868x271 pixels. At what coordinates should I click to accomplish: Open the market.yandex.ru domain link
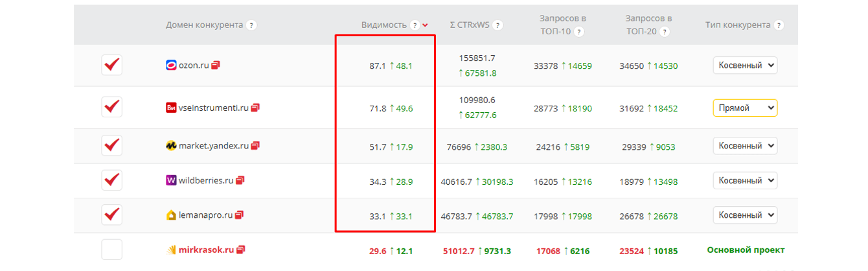coord(214,146)
